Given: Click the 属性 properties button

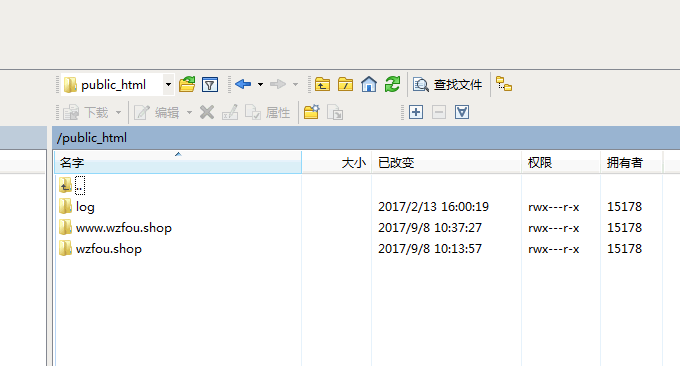Looking at the screenshot, I should point(268,113).
